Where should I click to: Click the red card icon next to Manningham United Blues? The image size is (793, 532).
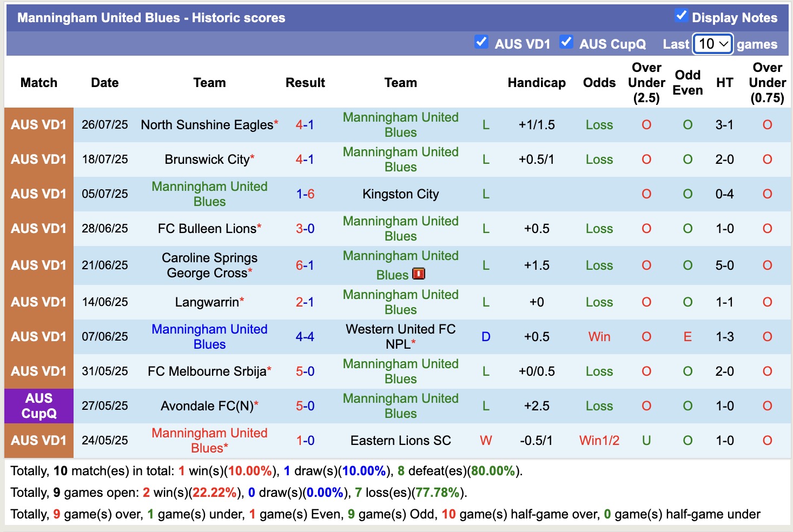click(419, 274)
